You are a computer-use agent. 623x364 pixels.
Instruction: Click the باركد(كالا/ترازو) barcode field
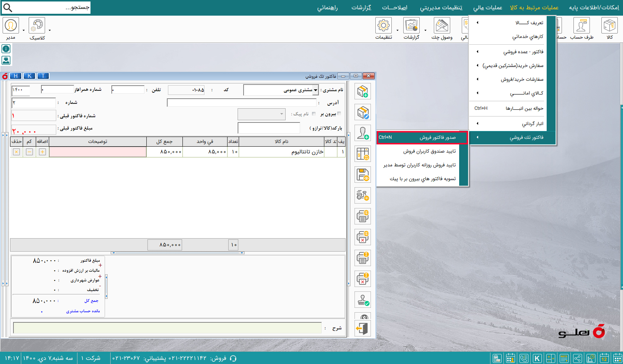click(269, 128)
